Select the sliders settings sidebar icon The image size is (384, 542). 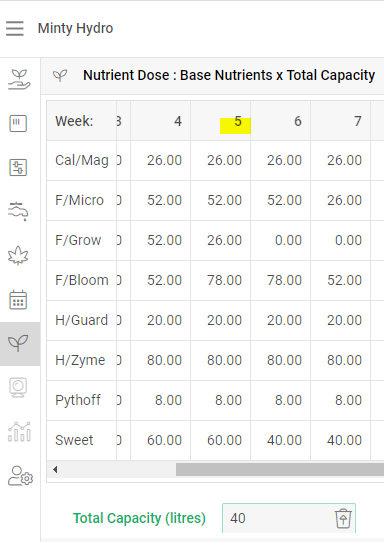pyautogui.click(x=18, y=167)
